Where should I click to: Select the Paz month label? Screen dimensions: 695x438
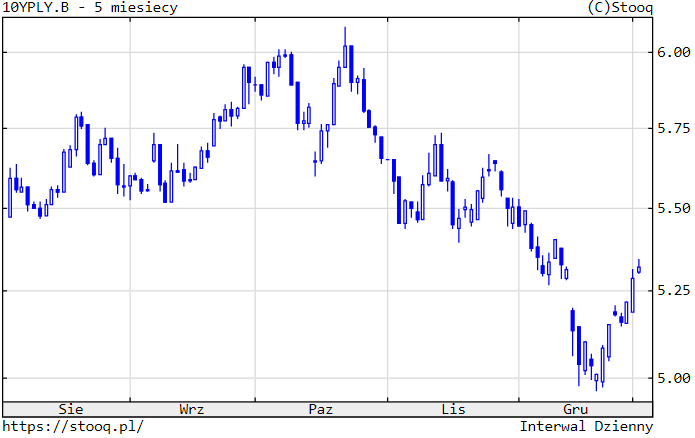coord(320,409)
